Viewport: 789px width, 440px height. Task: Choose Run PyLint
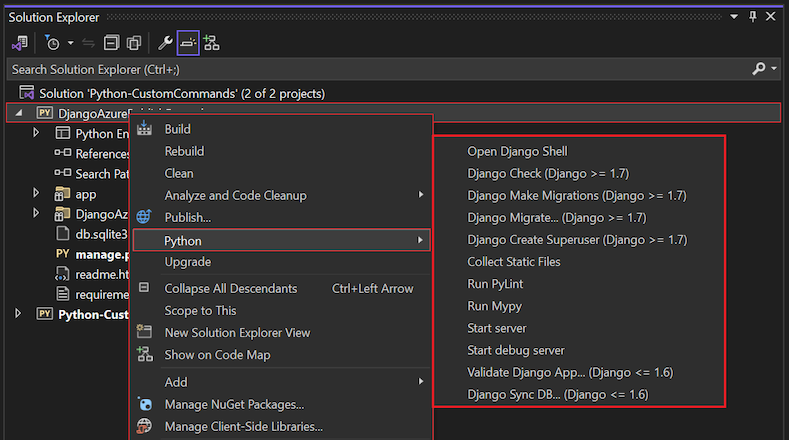pos(495,284)
